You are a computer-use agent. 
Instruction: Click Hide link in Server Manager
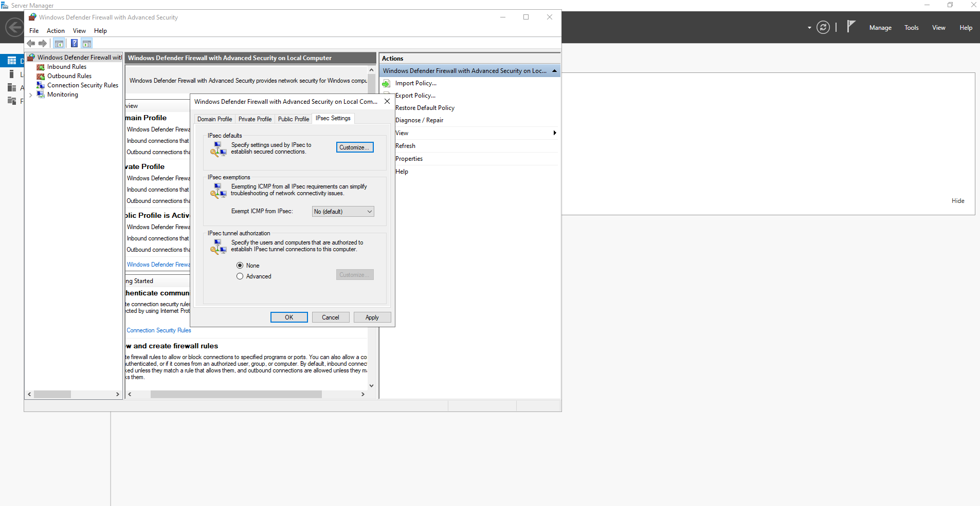coord(958,201)
